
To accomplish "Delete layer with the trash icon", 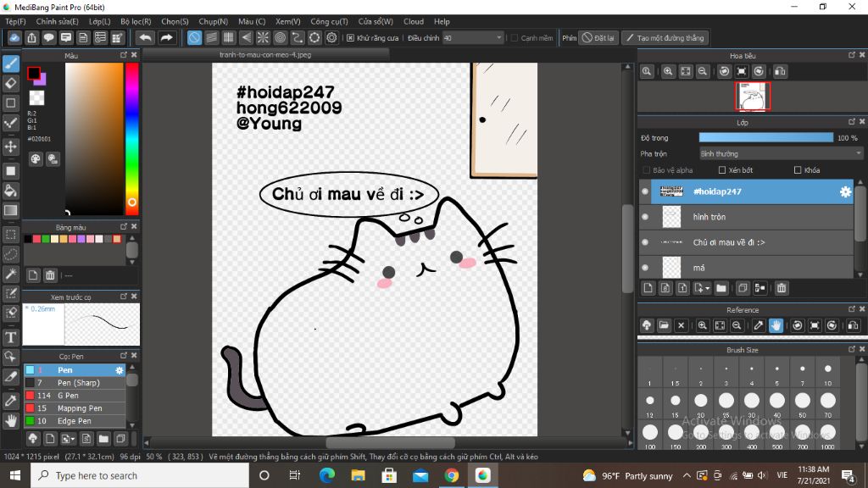I will coord(781,288).
